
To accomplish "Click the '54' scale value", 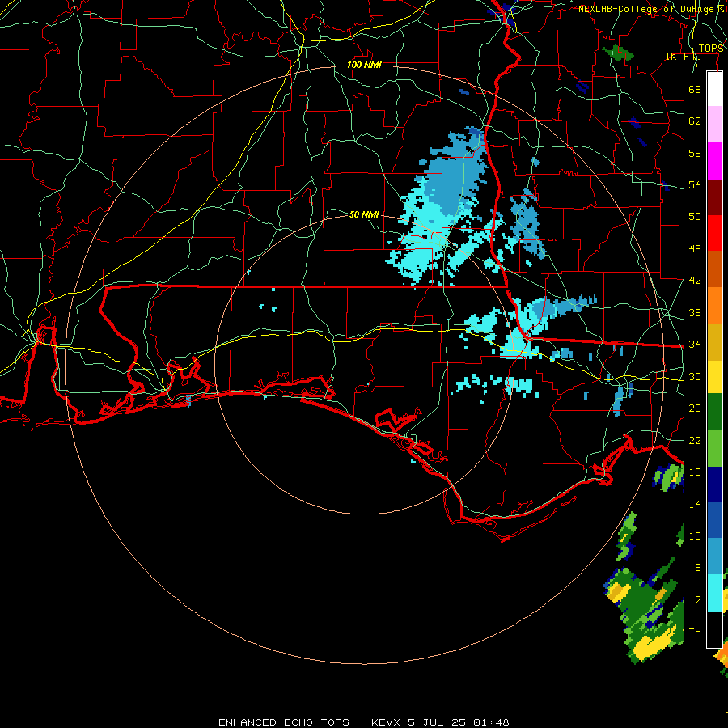I will (x=695, y=184).
